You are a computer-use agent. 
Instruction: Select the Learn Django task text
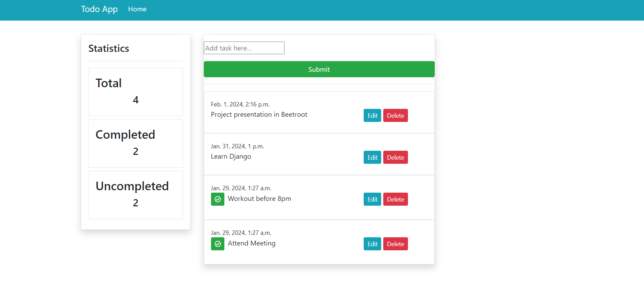pos(231,157)
